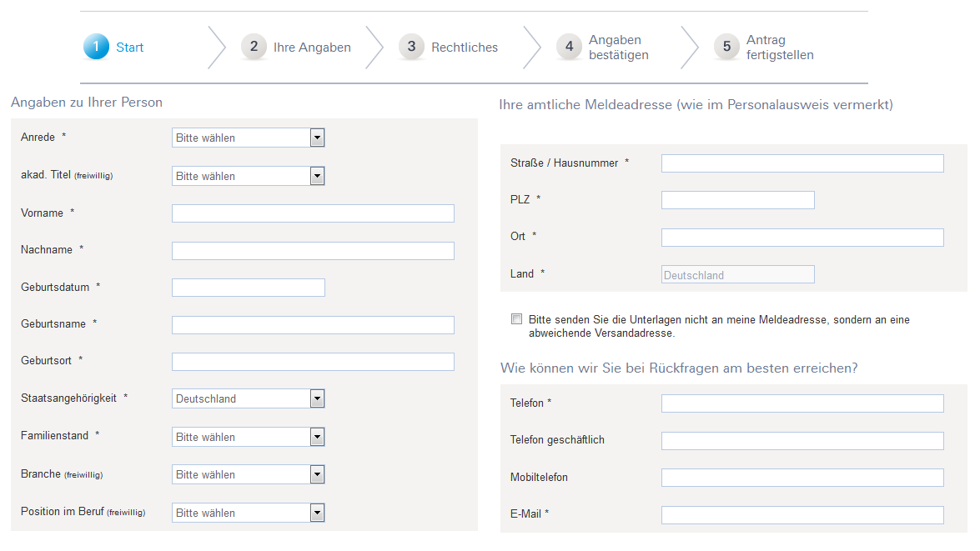Screen dimensions: 980x551
Task: Open the Staatsangehörigkeit dropdown
Action: click(x=248, y=398)
